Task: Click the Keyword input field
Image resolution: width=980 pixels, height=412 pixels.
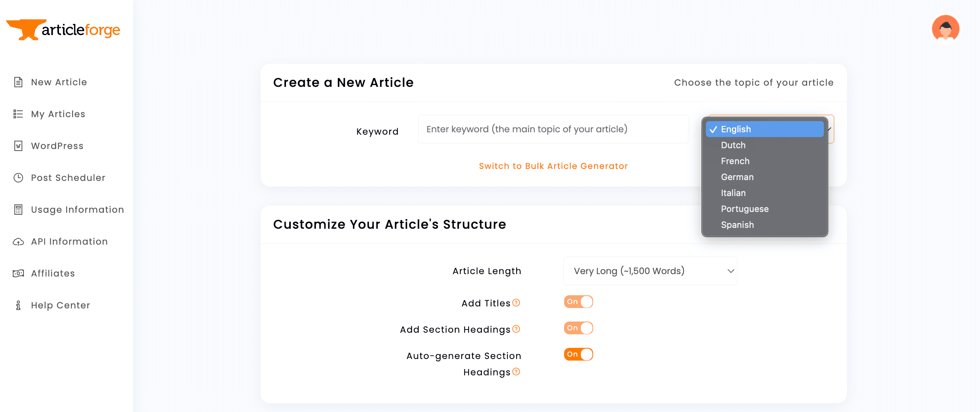Action: [553, 129]
